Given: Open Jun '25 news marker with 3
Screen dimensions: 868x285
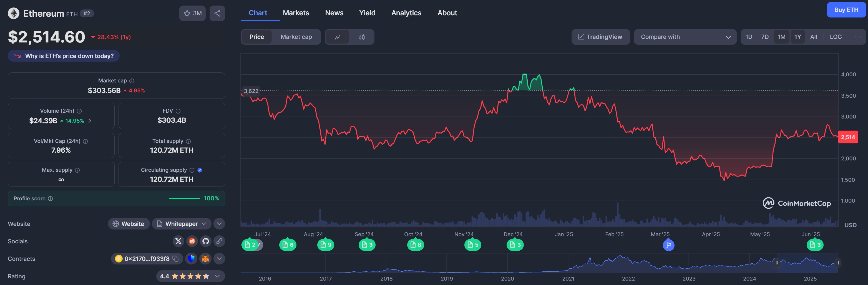Looking at the screenshot, I should click(815, 245).
